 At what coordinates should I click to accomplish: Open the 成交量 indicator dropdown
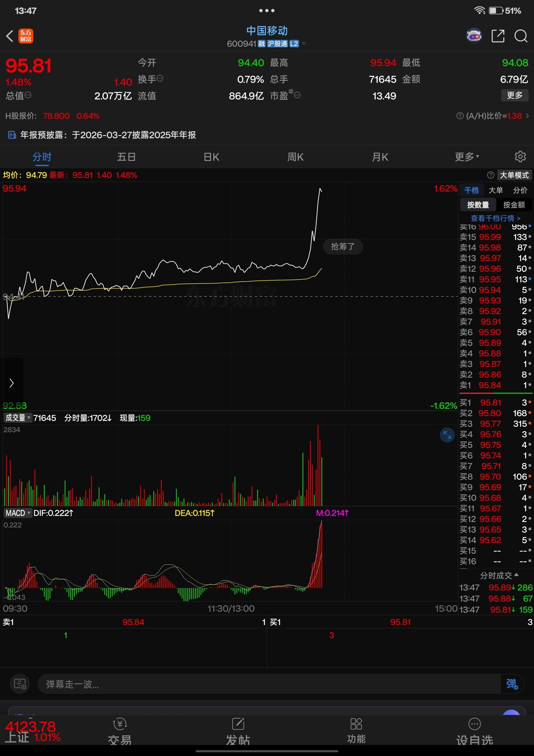[x=18, y=418]
